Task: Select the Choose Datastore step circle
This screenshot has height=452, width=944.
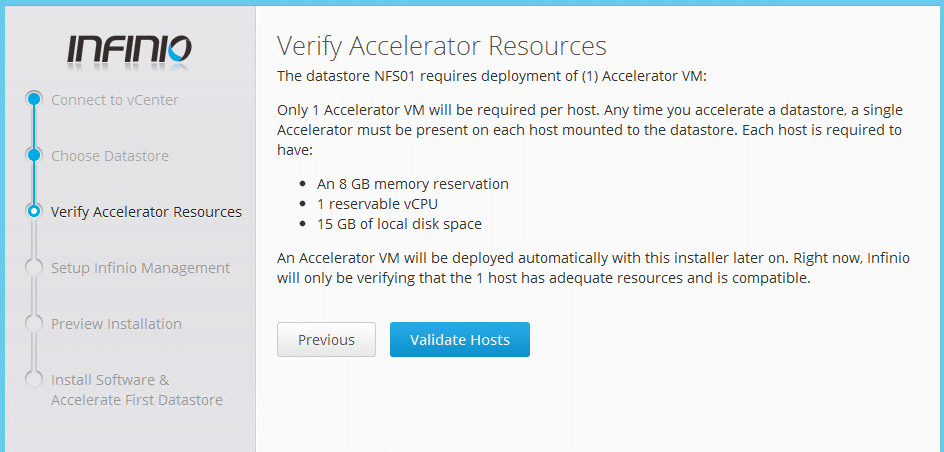Action: coord(34,155)
